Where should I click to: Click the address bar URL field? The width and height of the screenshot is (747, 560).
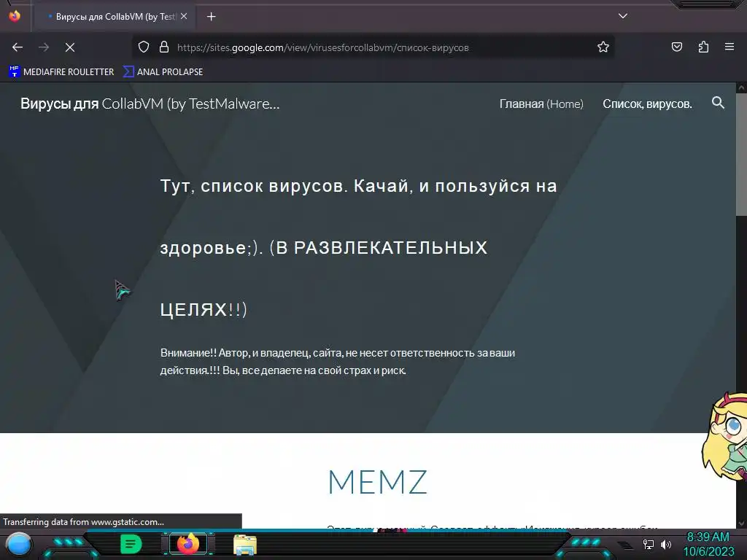(373, 47)
